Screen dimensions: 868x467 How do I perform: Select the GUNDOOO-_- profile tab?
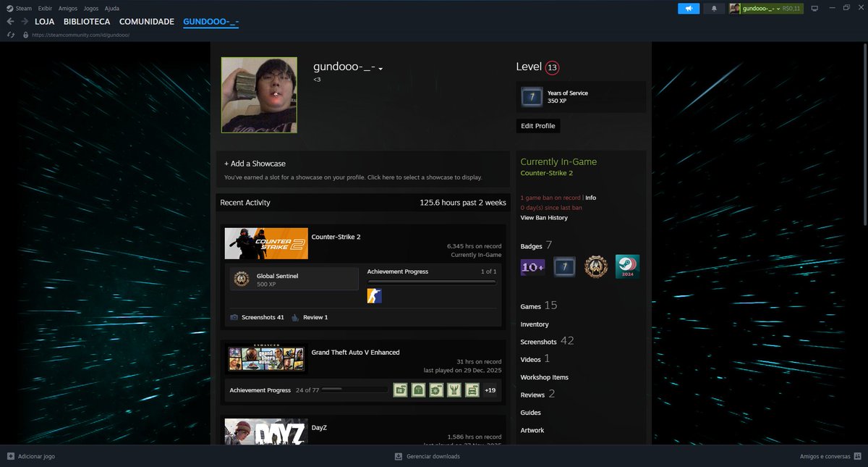pos(211,22)
